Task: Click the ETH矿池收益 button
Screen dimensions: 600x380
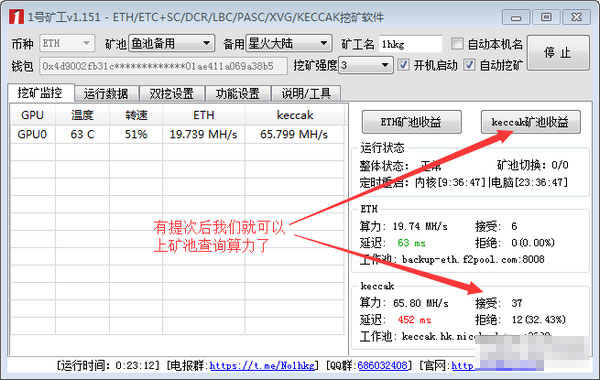Action: (411, 122)
